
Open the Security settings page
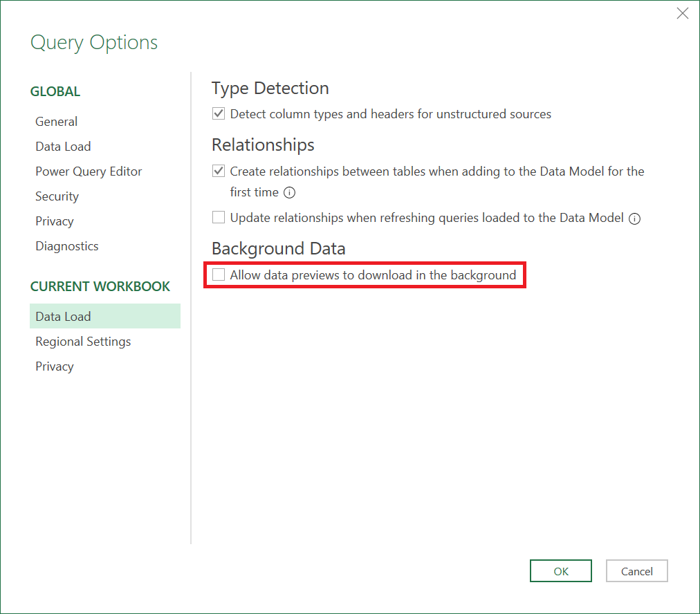coord(57,196)
